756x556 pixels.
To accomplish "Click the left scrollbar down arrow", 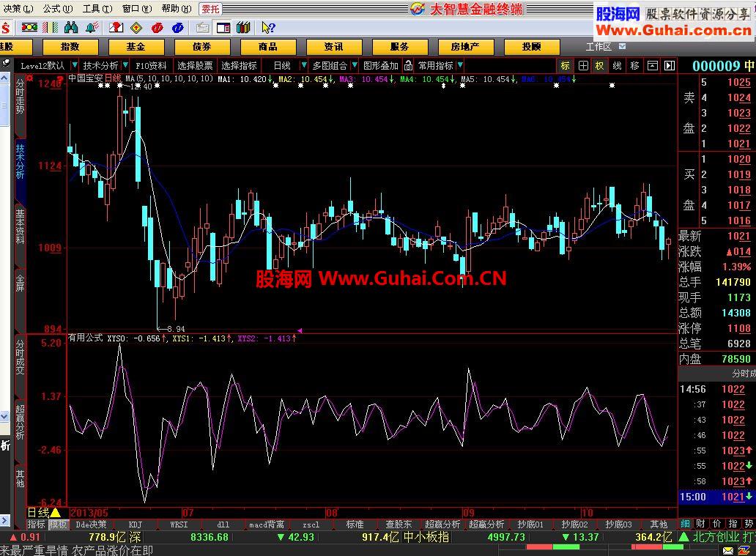I will 4,416.
